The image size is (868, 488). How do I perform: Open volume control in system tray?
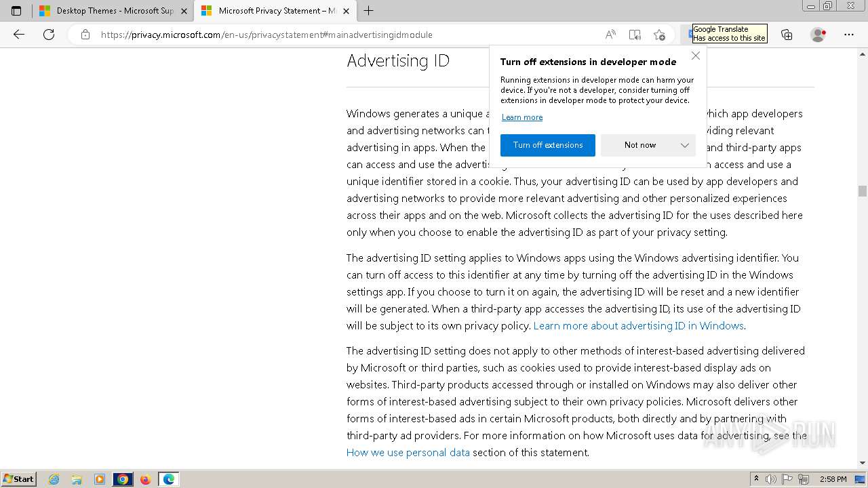tap(771, 479)
